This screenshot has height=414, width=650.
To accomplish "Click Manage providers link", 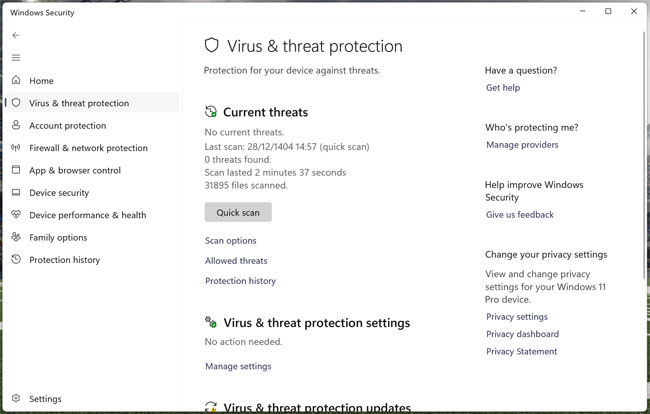I will (x=522, y=145).
